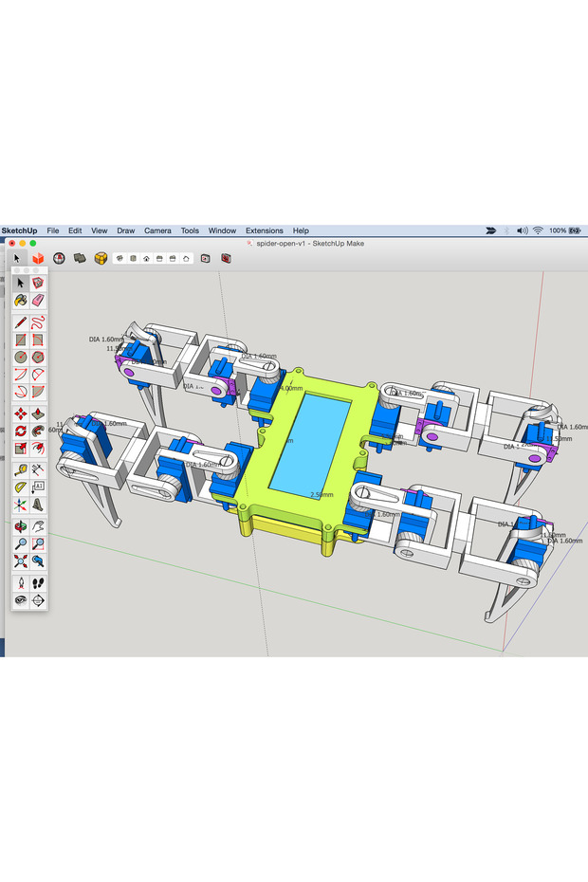The image size is (588, 882).
Task: Switch to Iso view
Action: pyautogui.click(x=119, y=258)
